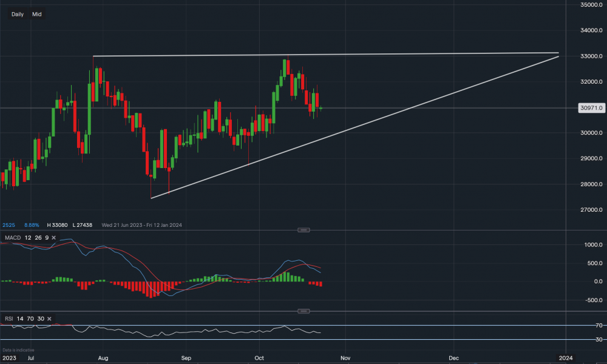
Task: Click the 35000.0 label on price axis
Action: (591, 5)
